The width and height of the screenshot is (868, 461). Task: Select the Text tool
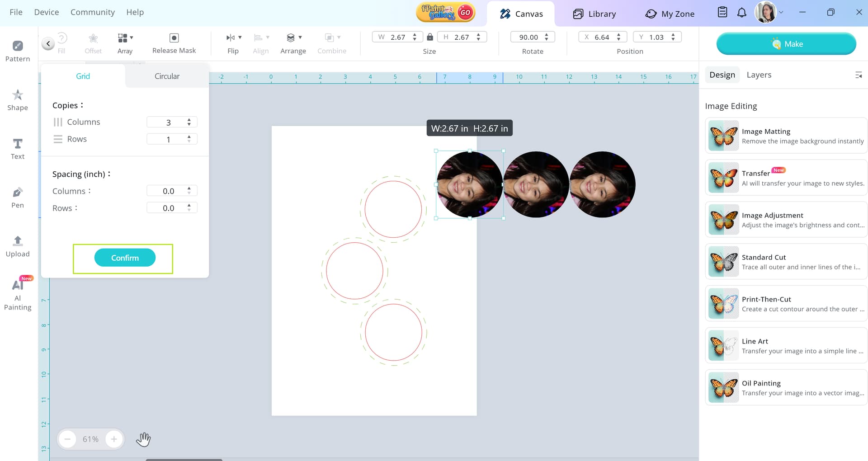point(18,149)
